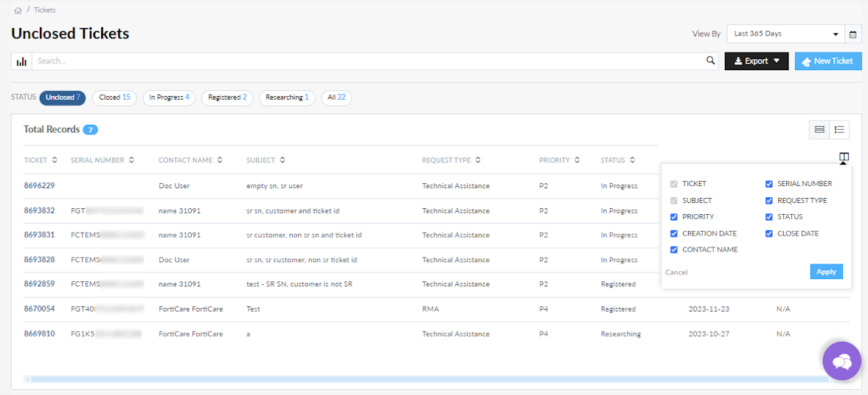Click into the ticket search field

(x=369, y=61)
